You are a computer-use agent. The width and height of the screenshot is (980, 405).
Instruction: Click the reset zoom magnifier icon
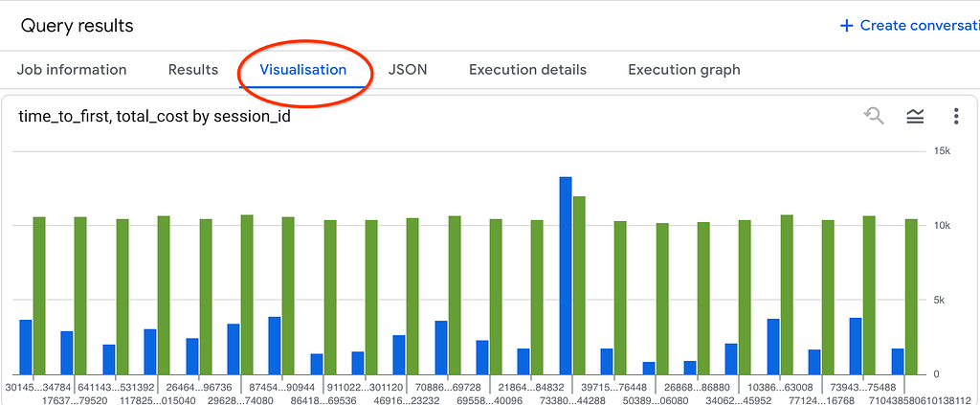tap(873, 116)
